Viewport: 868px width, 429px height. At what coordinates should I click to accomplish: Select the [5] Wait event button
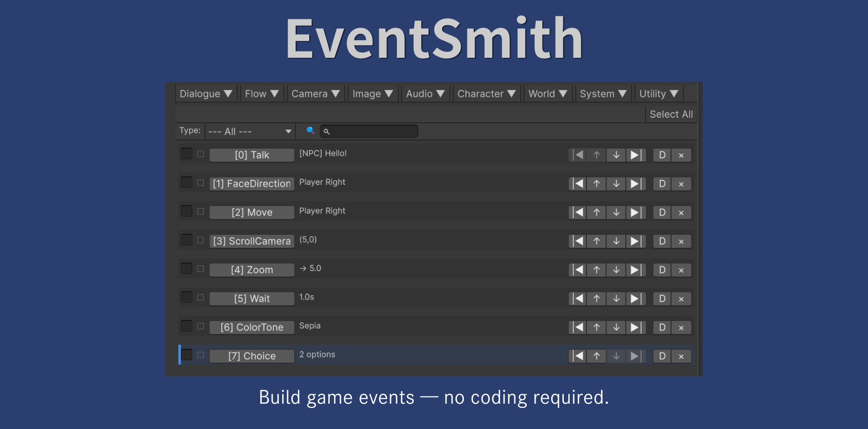point(252,298)
